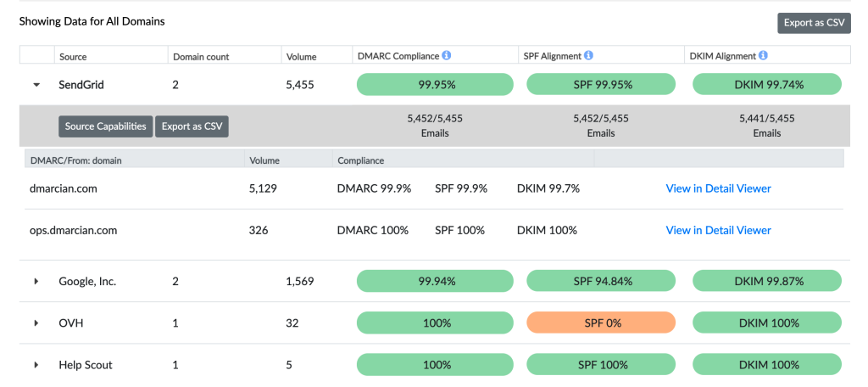Screen dimensions: 868x387
Task: Open DKIM Alignment info icon
Action: [x=763, y=55]
